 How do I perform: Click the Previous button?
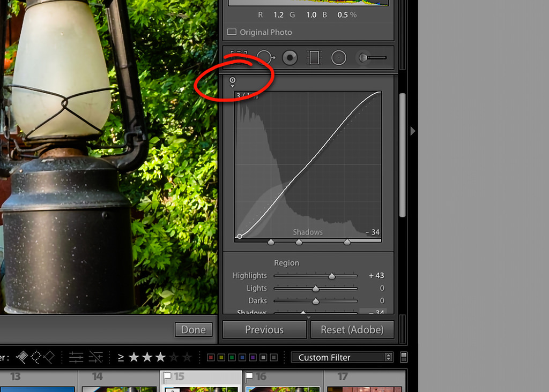pos(264,330)
